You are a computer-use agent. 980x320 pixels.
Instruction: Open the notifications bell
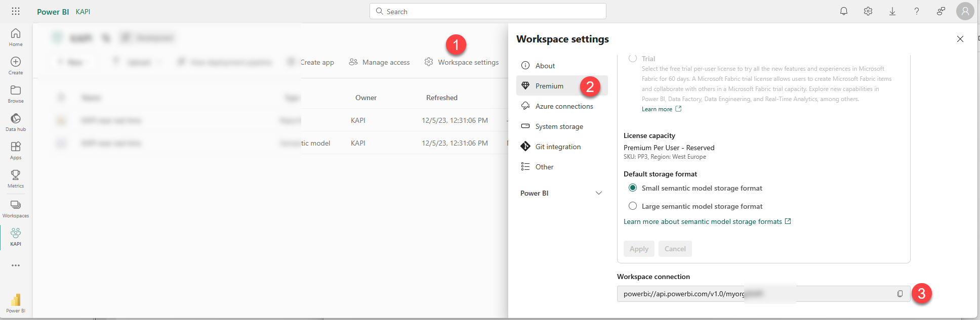pos(844,11)
